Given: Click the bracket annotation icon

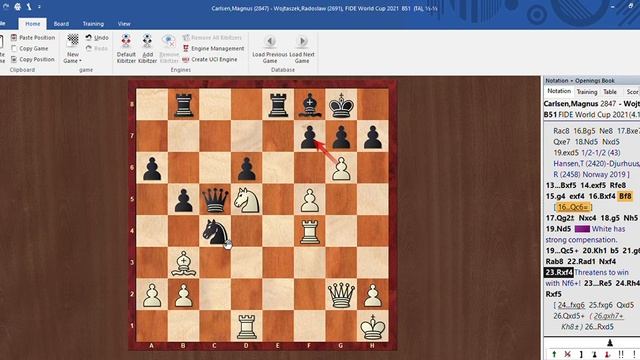Looking at the screenshot, I should tap(581, 354).
